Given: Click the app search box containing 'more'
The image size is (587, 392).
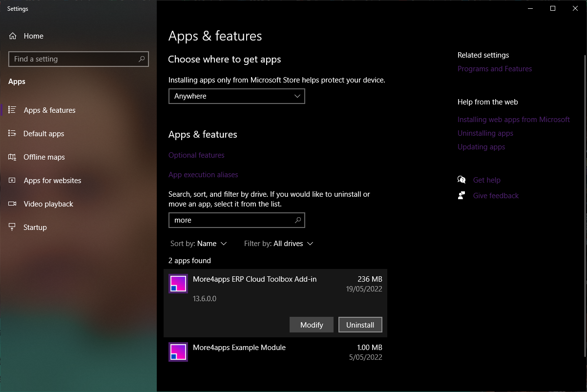Looking at the screenshot, I should pos(237,220).
